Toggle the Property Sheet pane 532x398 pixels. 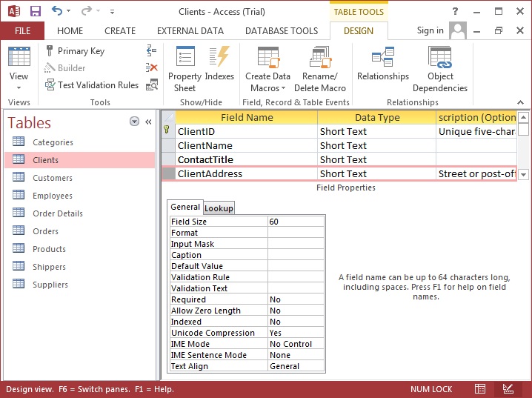click(185, 69)
